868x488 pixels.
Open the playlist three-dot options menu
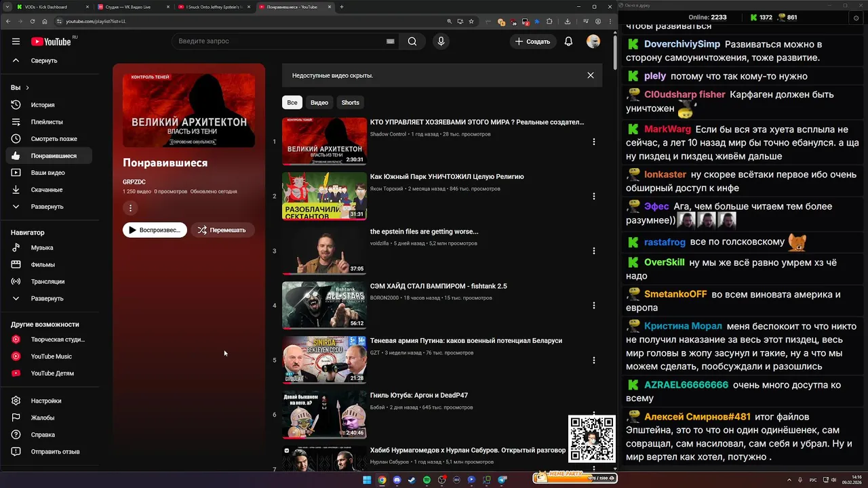click(131, 208)
